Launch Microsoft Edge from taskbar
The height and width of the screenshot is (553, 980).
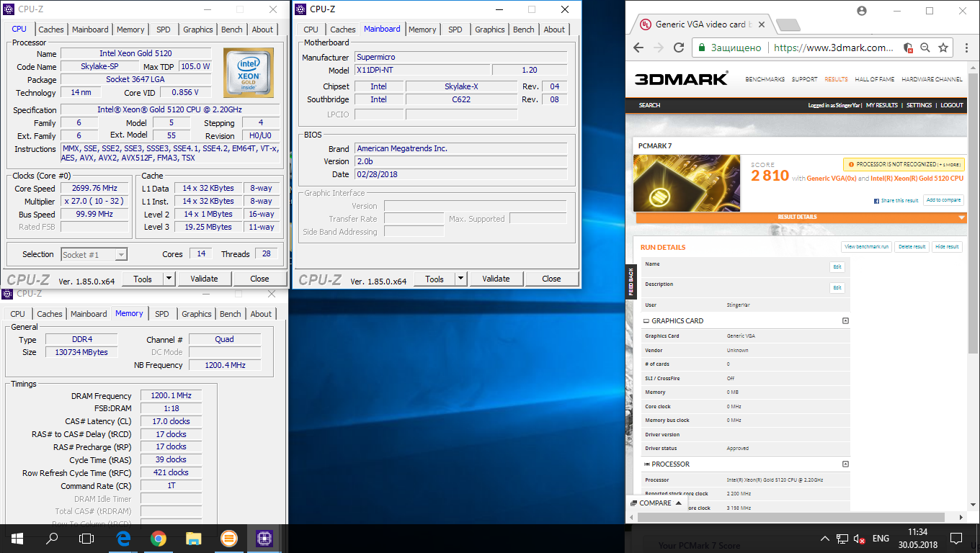122,538
